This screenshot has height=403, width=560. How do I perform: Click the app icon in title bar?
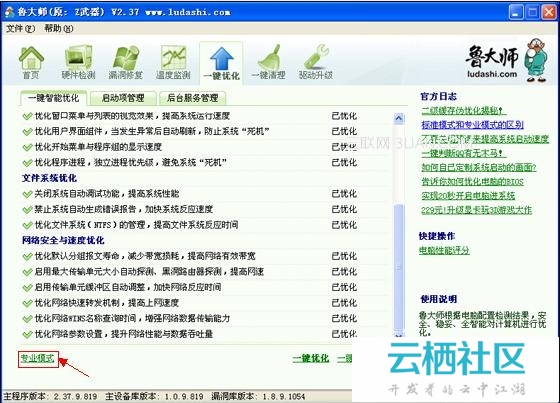click(10, 12)
